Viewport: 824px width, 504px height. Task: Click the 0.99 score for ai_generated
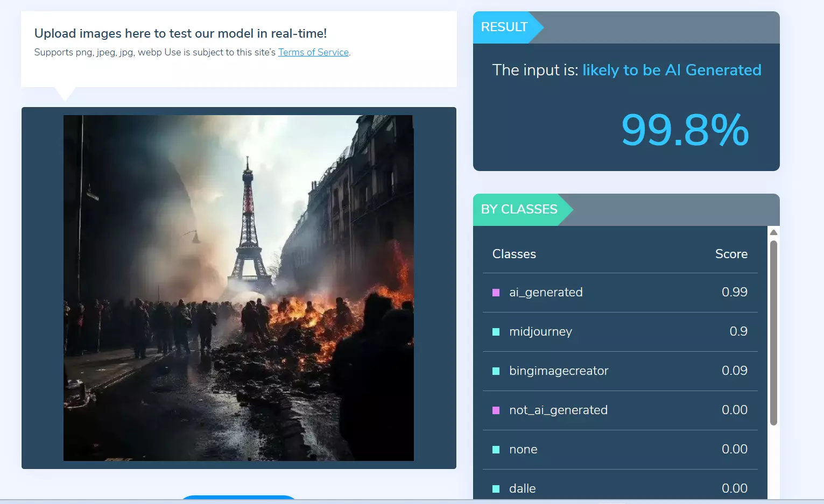click(734, 292)
